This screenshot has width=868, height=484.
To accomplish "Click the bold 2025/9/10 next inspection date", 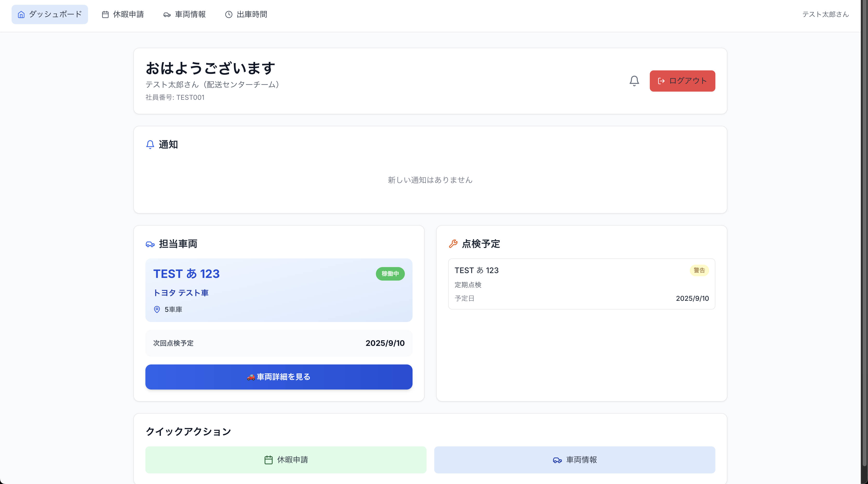I will tap(385, 343).
